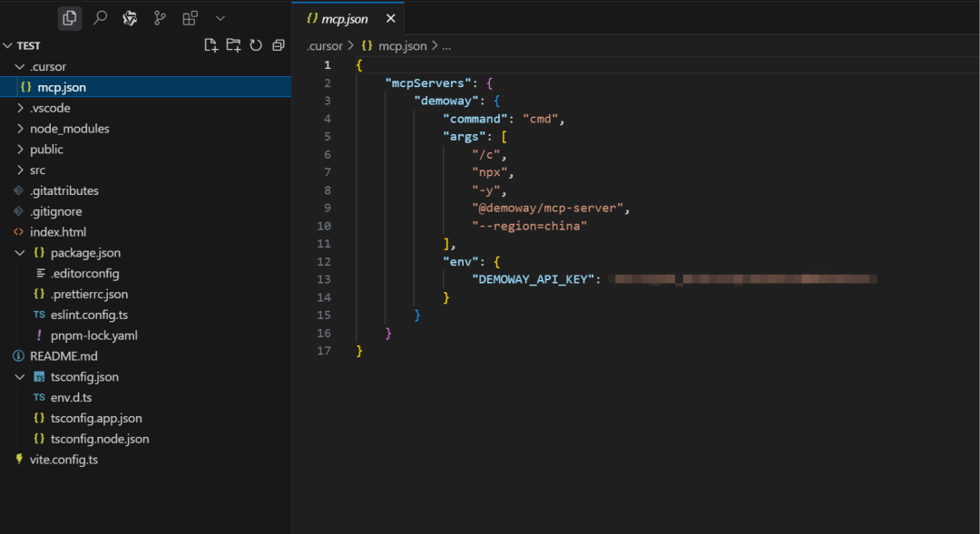Place cursor on the "--region=china" line
This screenshot has width=980, height=534.
tap(529, 226)
